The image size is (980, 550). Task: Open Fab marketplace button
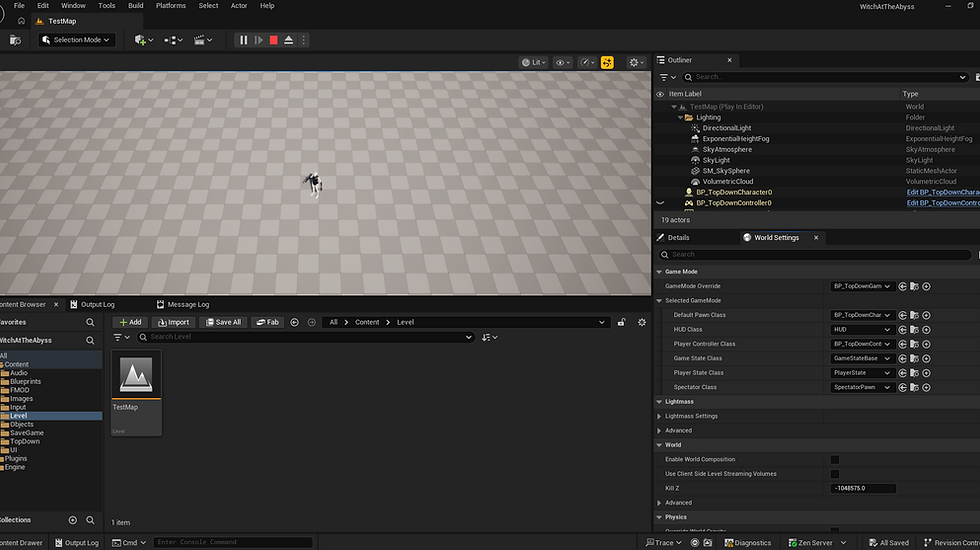[268, 322]
